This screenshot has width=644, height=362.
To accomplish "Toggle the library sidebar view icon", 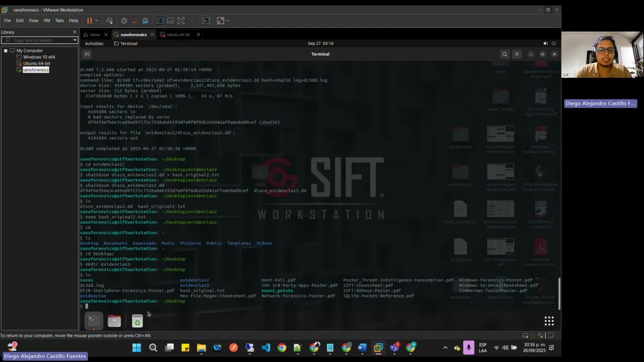I will (159, 21).
